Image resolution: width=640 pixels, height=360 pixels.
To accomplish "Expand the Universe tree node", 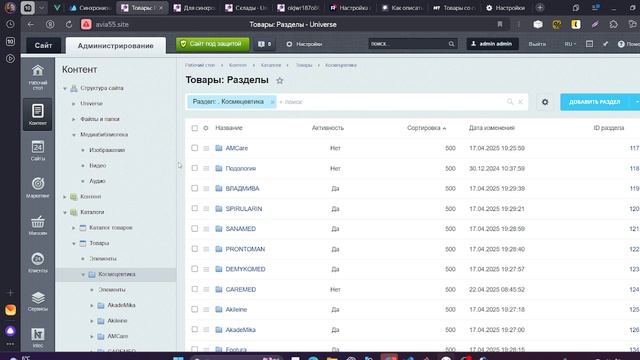I will (x=73, y=104).
